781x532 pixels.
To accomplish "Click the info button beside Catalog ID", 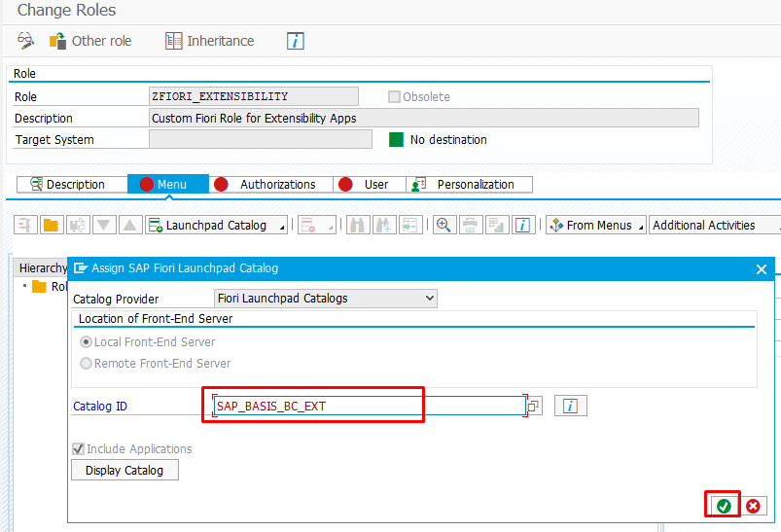I will pos(570,406).
